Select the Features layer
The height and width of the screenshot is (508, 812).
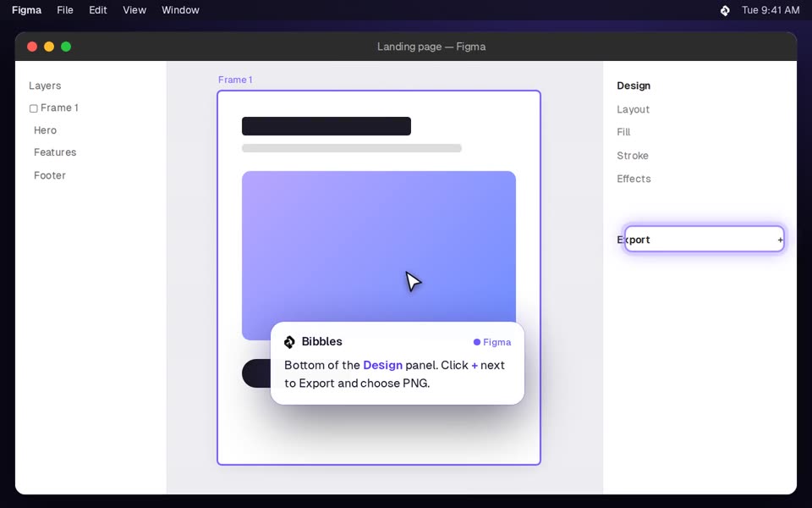(55, 152)
